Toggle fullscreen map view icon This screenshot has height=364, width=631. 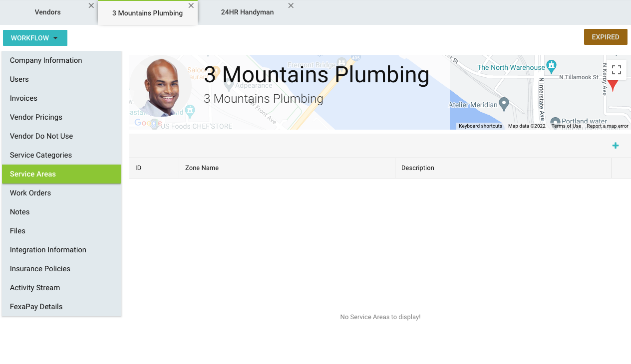[616, 70]
